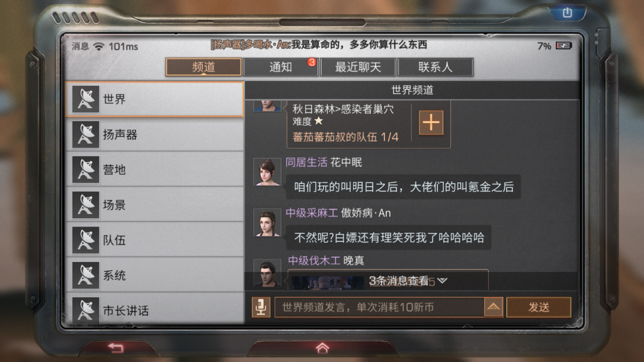Open the 场景 channel

coord(155,205)
